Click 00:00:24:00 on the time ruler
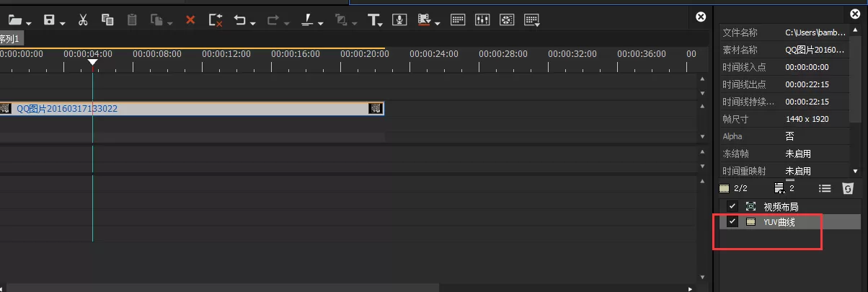The width and height of the screenshot is (868, 292). [x=434, y=54]
